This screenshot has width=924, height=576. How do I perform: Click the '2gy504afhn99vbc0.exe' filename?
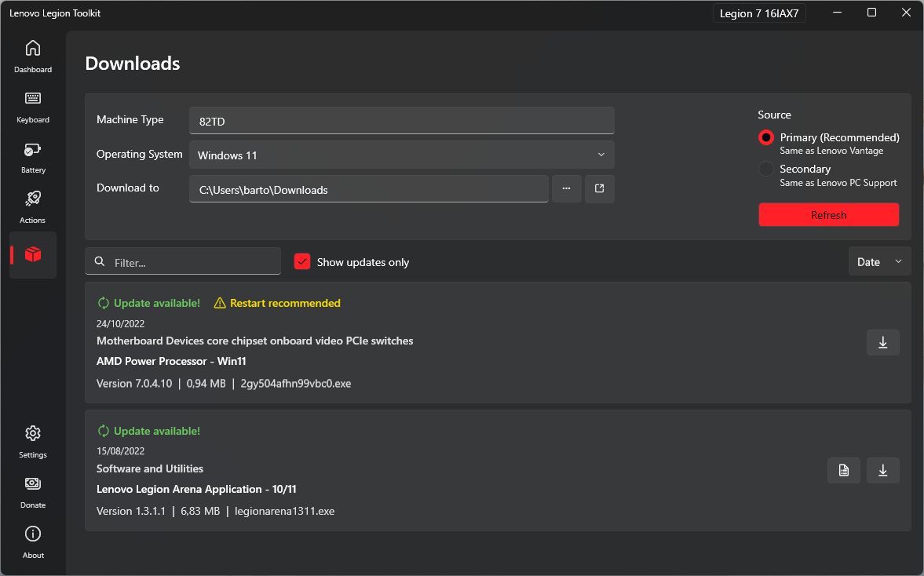[x=296, y=384]
